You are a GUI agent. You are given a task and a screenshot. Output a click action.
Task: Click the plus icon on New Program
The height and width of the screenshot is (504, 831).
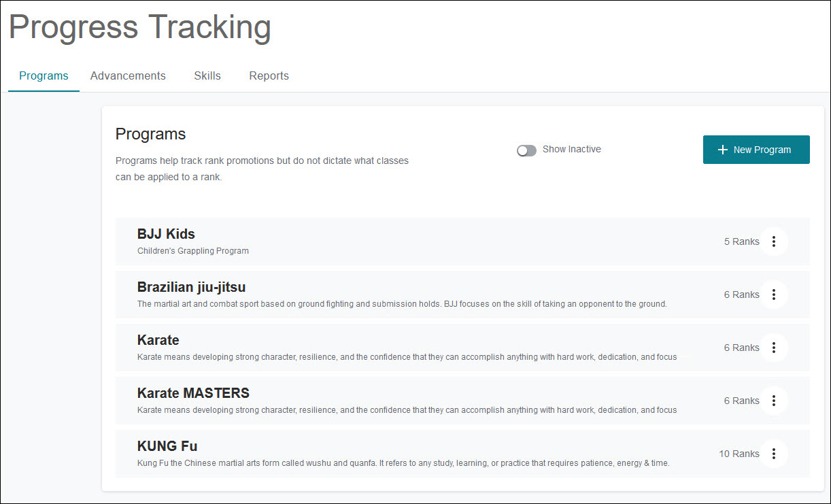coord(722,150)
